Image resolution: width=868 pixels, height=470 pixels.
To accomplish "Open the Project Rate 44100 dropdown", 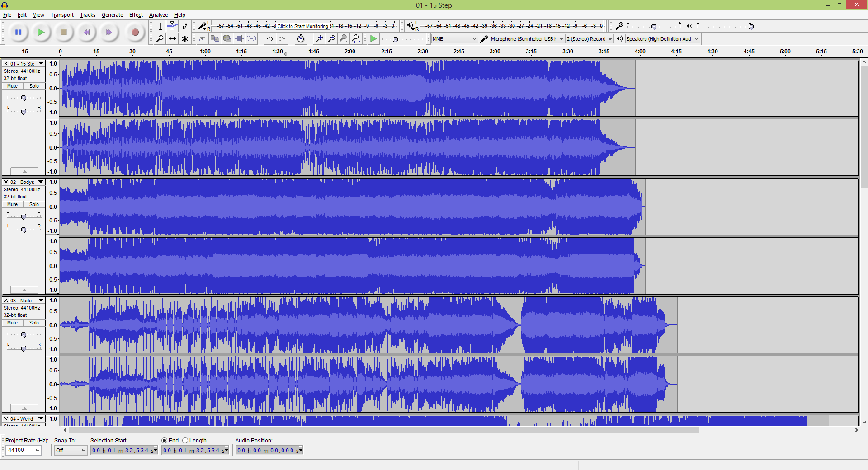I will coord(24,450).
